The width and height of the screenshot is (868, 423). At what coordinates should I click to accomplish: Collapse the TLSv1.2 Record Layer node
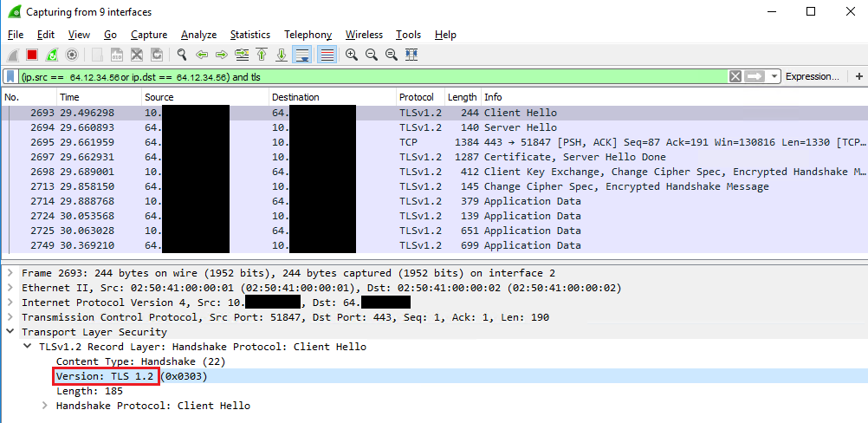[x=27, y=347]
